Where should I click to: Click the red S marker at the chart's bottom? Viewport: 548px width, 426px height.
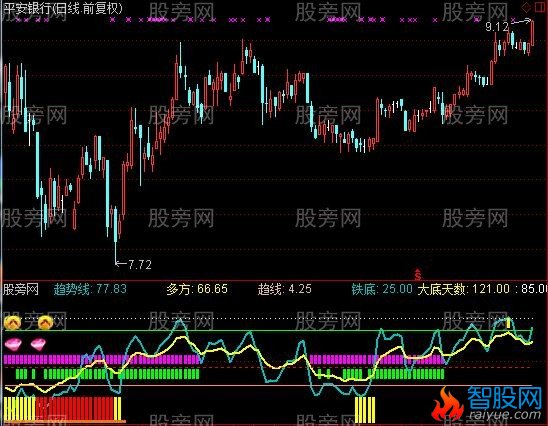[x=417, y=275]
